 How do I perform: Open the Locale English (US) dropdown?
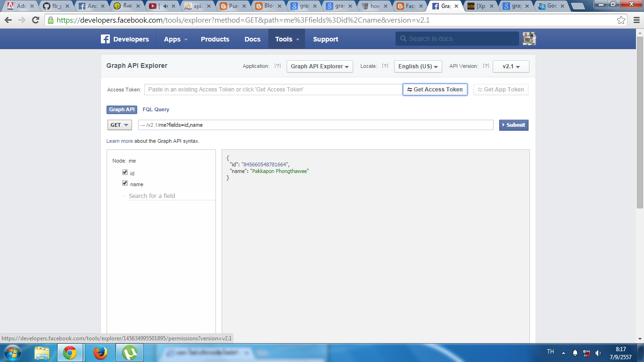pyautogui.click(x=418, y=66)
